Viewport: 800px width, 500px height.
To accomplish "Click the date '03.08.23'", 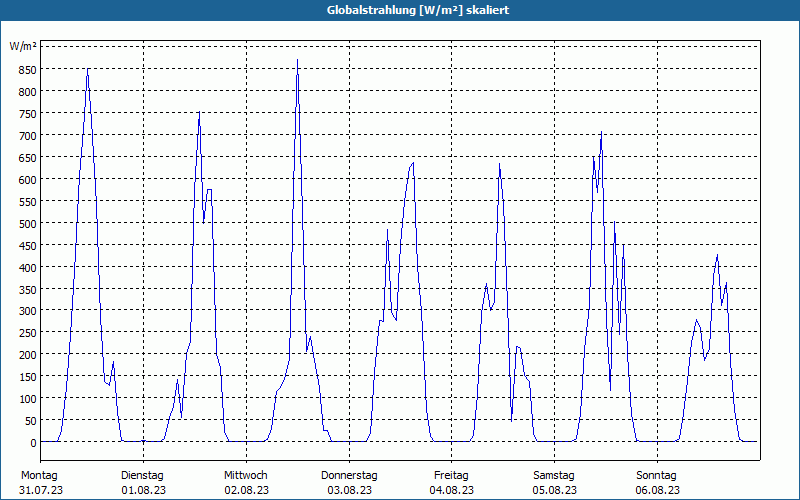I will [x=349, y=490].
